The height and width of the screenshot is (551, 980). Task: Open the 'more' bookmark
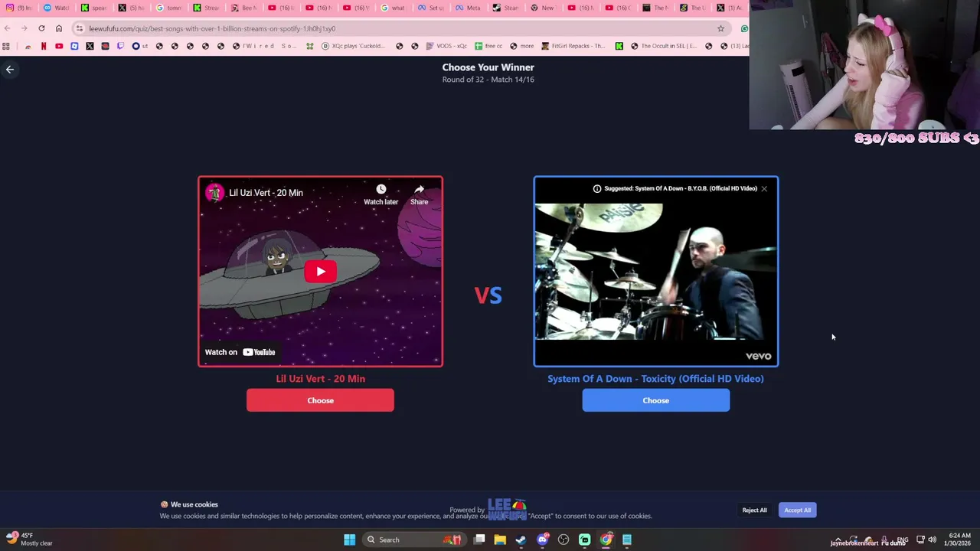coord(521,46)
